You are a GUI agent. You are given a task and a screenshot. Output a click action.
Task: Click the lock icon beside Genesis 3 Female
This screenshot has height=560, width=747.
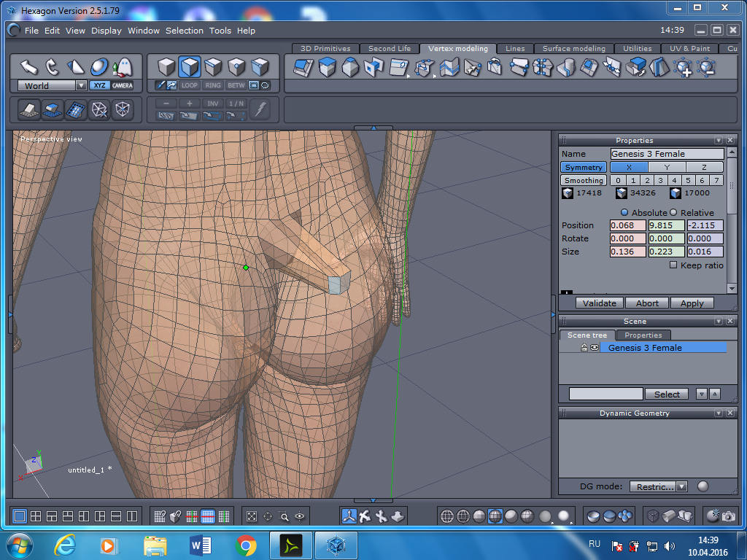(584, 348)
